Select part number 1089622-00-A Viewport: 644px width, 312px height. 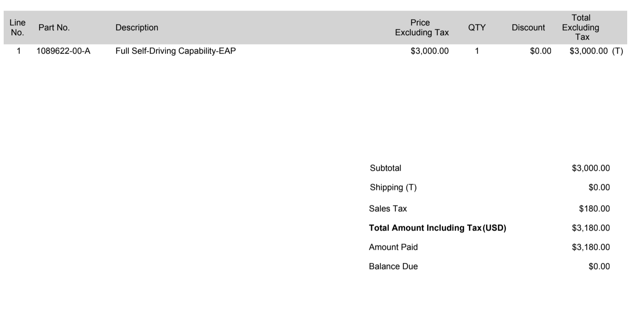tap(63, 51)
